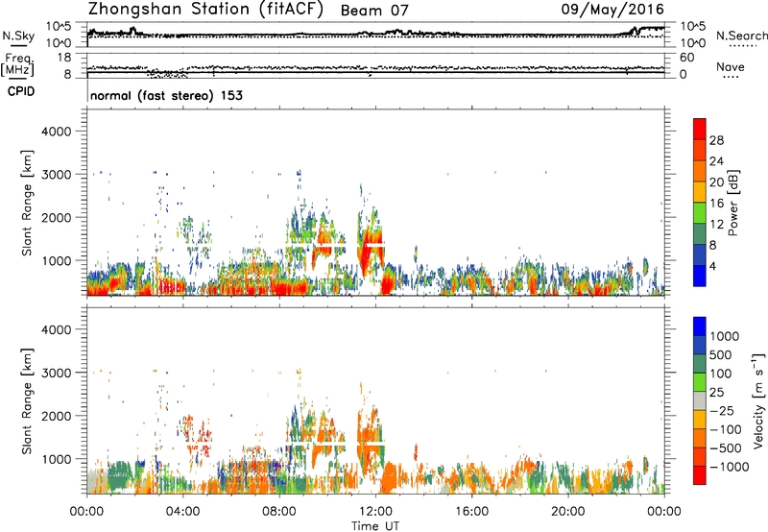Click the Zhongshan Station (fitACF) title
The width and height of the screenshot is (768, 532).
205,10
